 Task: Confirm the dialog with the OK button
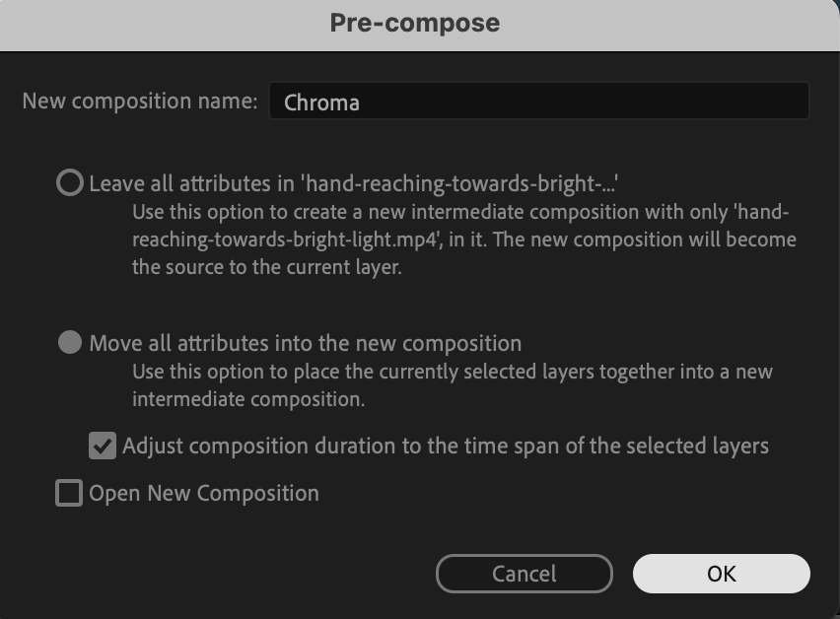click(721, 574)
